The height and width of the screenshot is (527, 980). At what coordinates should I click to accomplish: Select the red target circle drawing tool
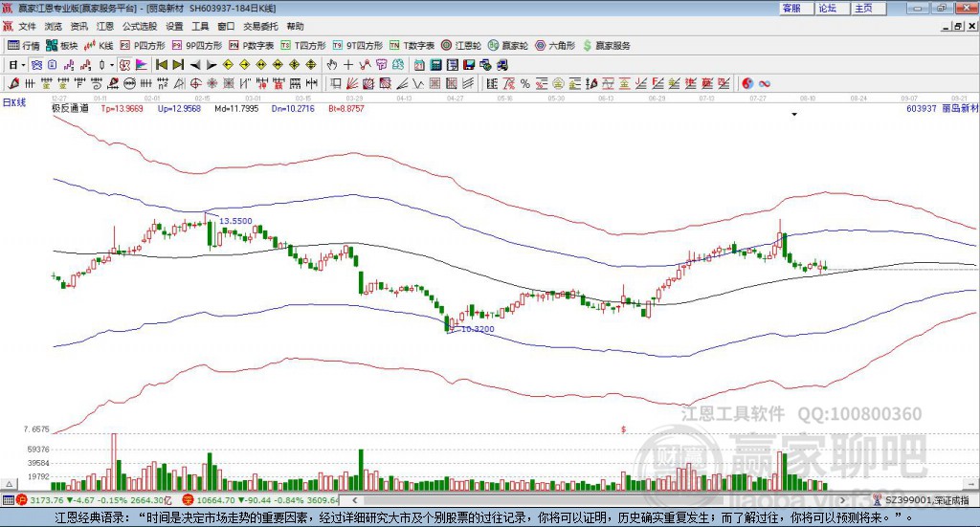195,83
